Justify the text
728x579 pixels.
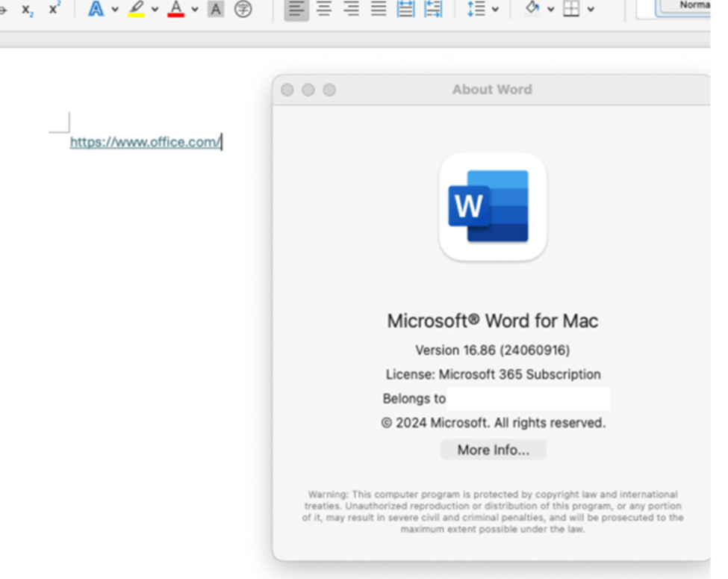tap(379, 9)
